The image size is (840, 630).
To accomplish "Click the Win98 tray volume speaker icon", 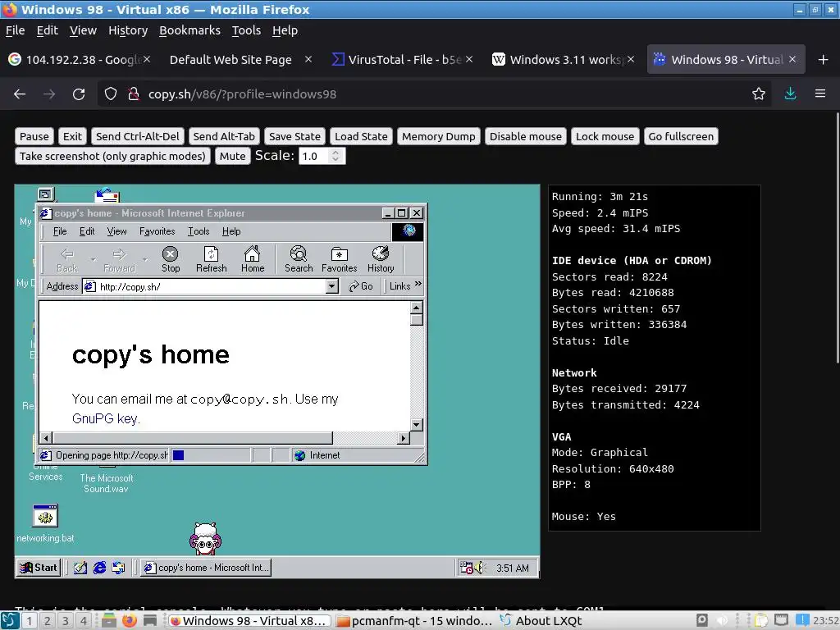I will (478, 568).
